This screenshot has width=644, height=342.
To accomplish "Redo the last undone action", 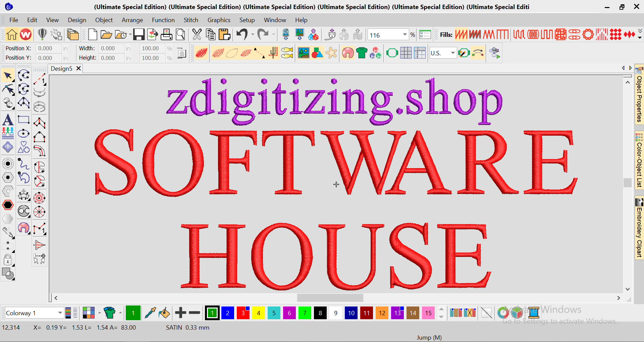I will 263,35.
